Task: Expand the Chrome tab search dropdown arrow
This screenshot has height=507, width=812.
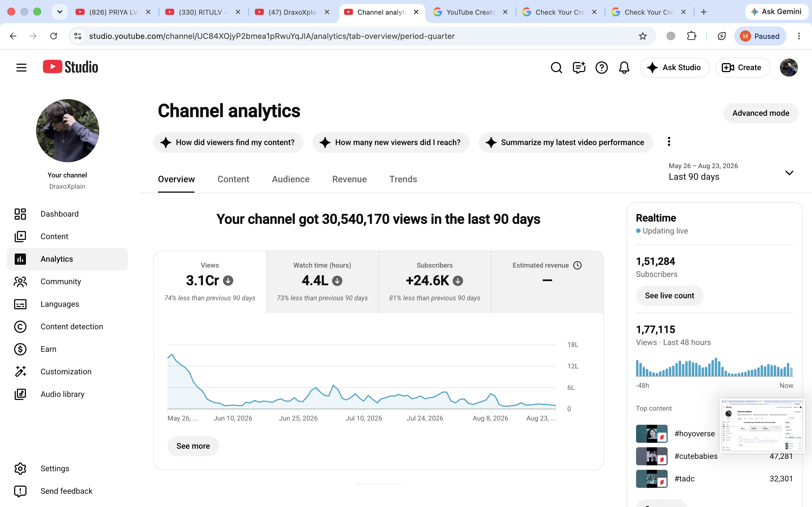Action: 60,12
